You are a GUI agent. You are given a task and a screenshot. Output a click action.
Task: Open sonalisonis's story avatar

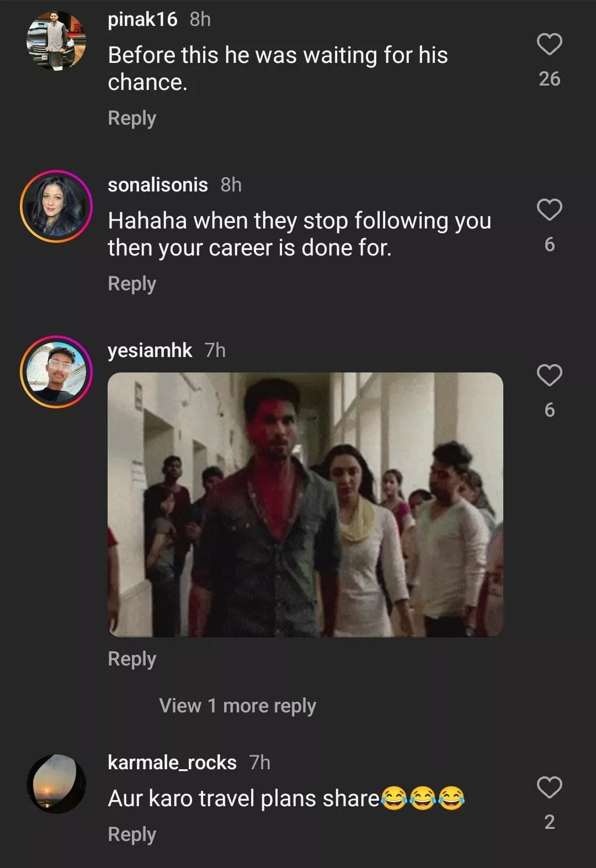(x=56, y=206)
